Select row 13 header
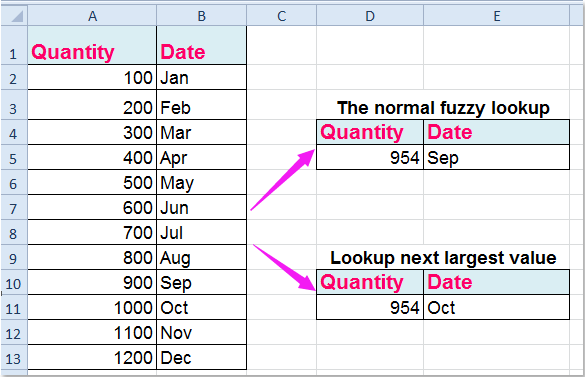This screenshot has width=585, height=377. pos(14,358)
